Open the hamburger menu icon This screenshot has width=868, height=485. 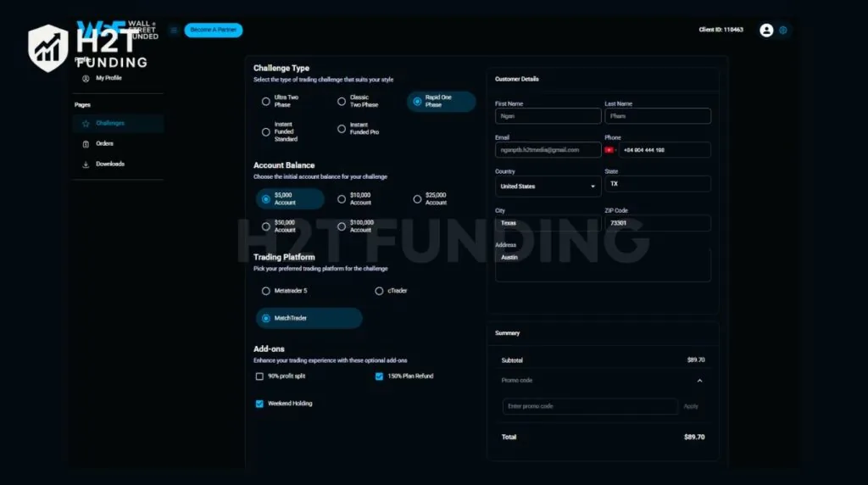(x=174, y=30)
